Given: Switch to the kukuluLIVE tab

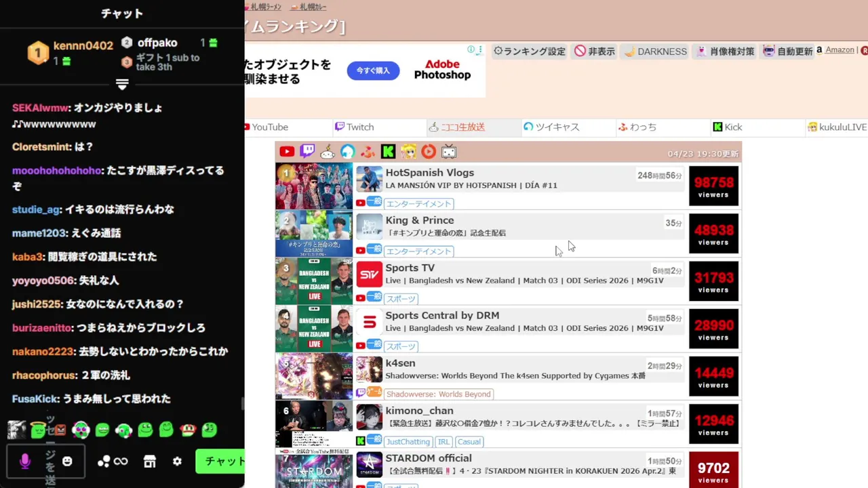Looking at the screenshot, I should pyautogui.click(x=837, y=127).
